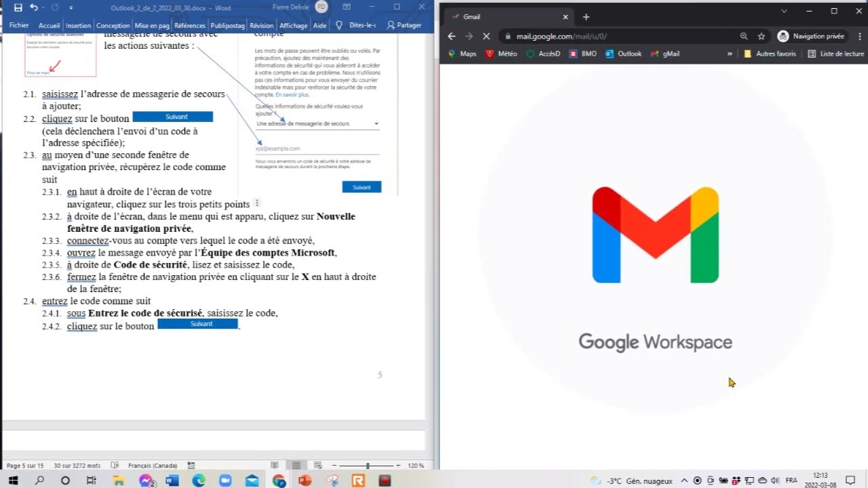
Task: Click the 120 % zoom level in Word
Action: 416,466
